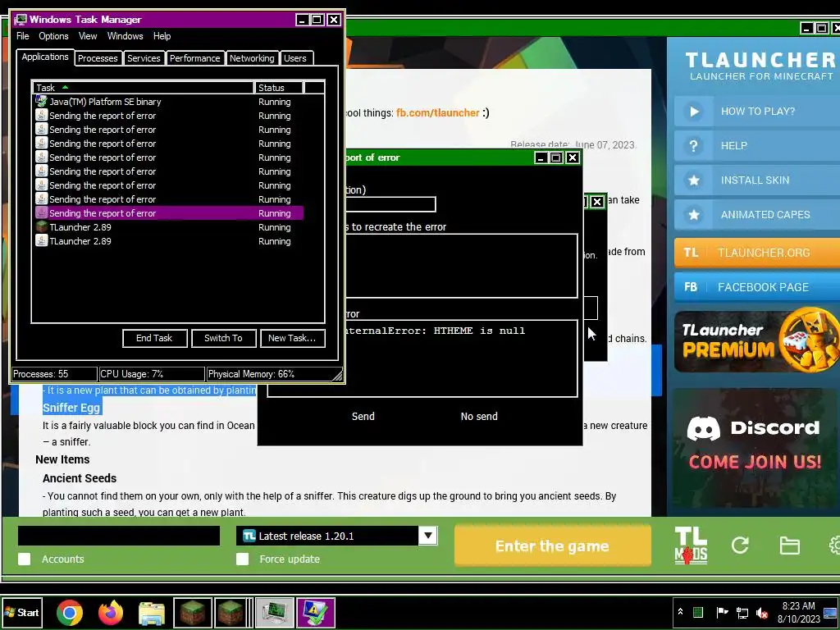This screenshot has width=840, height=630.
Task: Open Google Chrome from the taskbar
Action: [x=70, y=612]
